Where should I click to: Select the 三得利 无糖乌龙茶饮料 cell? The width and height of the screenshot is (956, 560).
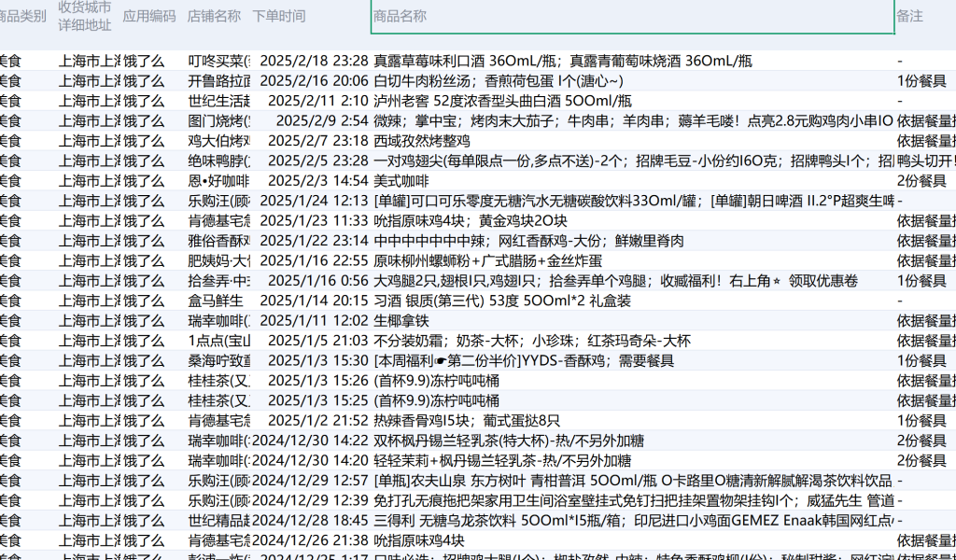pos(634,521)
